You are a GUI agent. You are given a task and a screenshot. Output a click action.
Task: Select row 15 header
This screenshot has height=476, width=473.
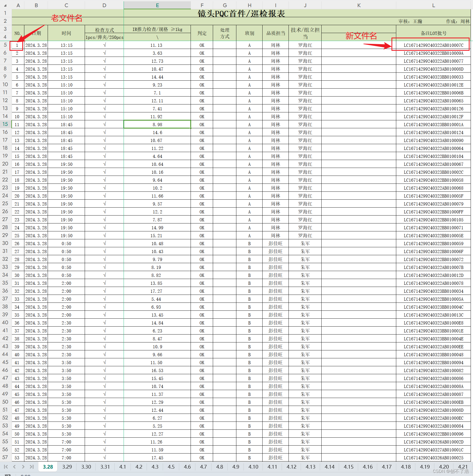[5, 124]
